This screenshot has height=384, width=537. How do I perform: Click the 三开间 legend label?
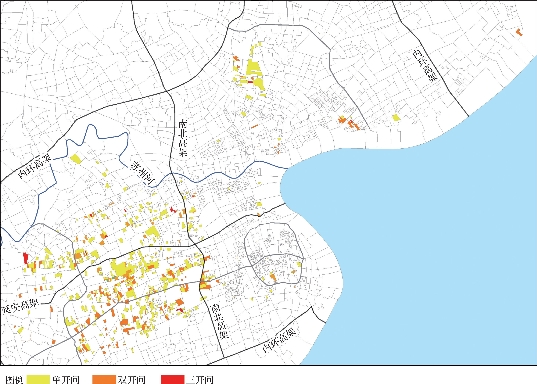tap(200, 380)
